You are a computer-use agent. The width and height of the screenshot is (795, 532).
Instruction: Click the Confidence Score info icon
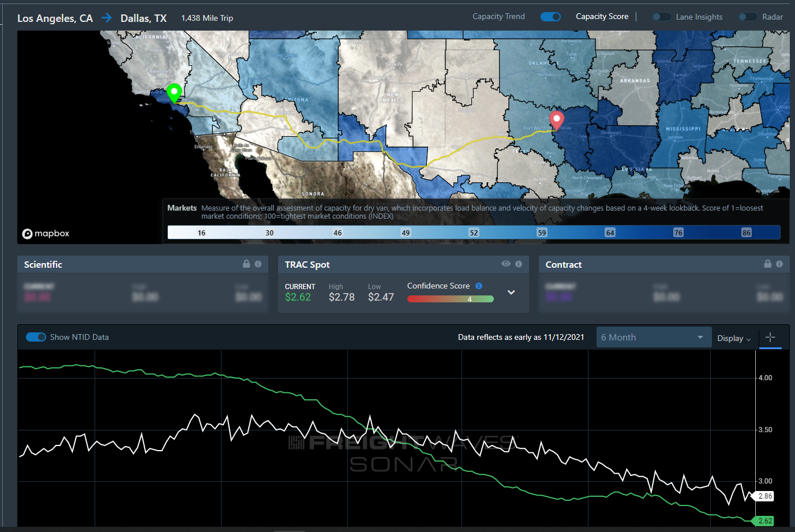(x=479, y=286)
